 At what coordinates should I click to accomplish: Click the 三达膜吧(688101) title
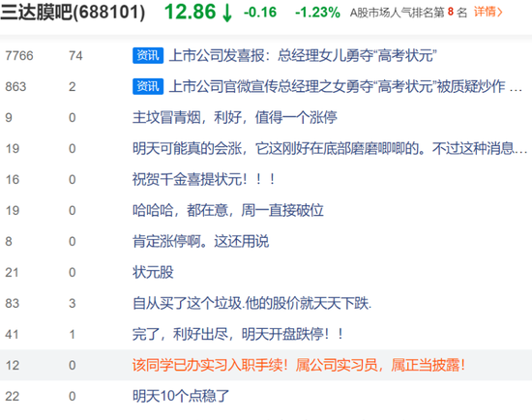[x=73, y=13]
